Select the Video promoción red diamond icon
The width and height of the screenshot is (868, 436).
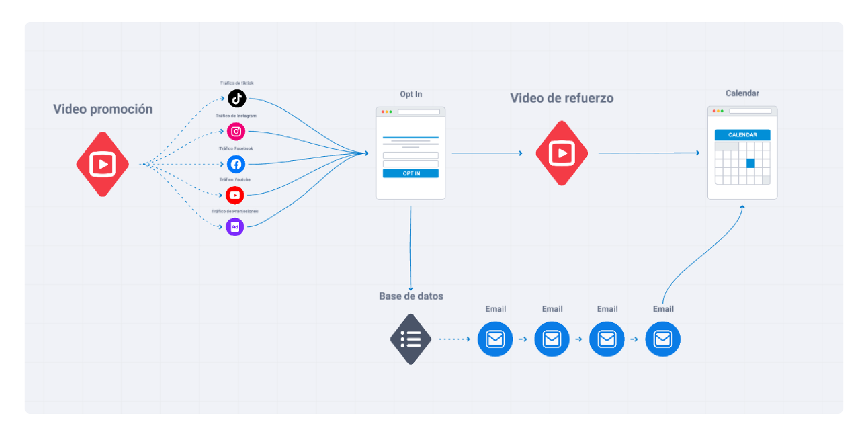click(x=103, y=164)
